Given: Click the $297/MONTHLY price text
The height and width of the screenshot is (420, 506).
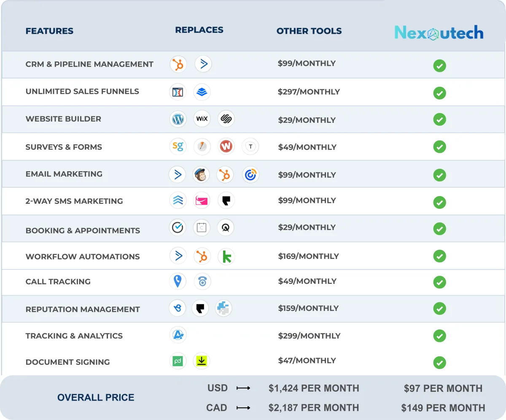Looking at the screenshot, I should 309,92.
